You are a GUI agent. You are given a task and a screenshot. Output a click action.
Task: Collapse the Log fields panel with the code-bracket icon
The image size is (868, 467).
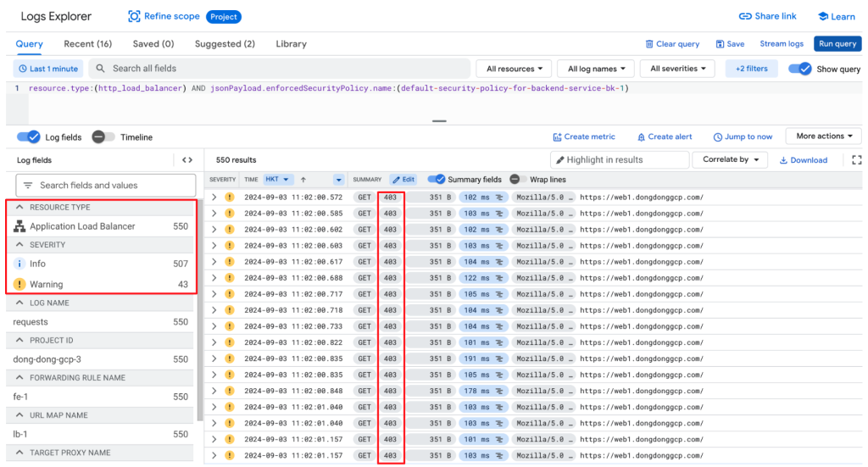click(187, 160)
